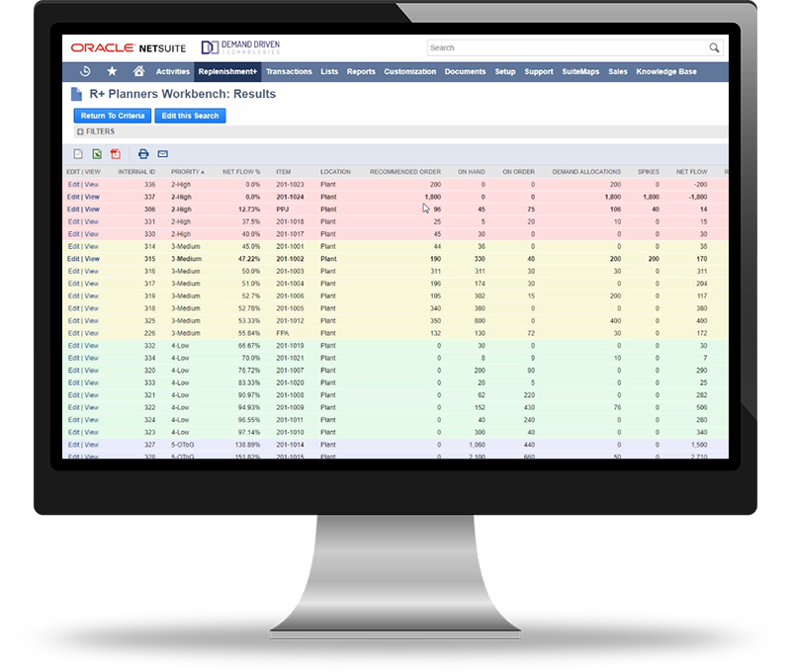The image size is (791, 672).
Task: Export results to Excel icon
Action: click(97, 154)
